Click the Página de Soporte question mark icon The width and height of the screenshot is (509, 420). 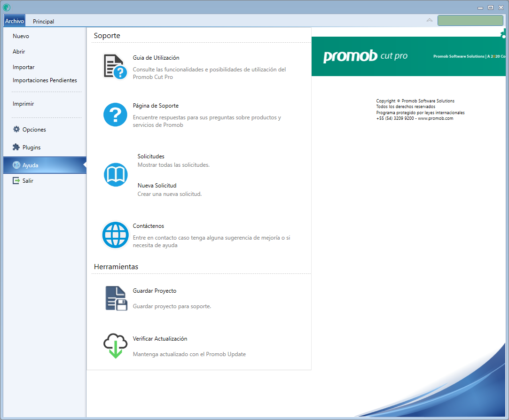(115, 115)
